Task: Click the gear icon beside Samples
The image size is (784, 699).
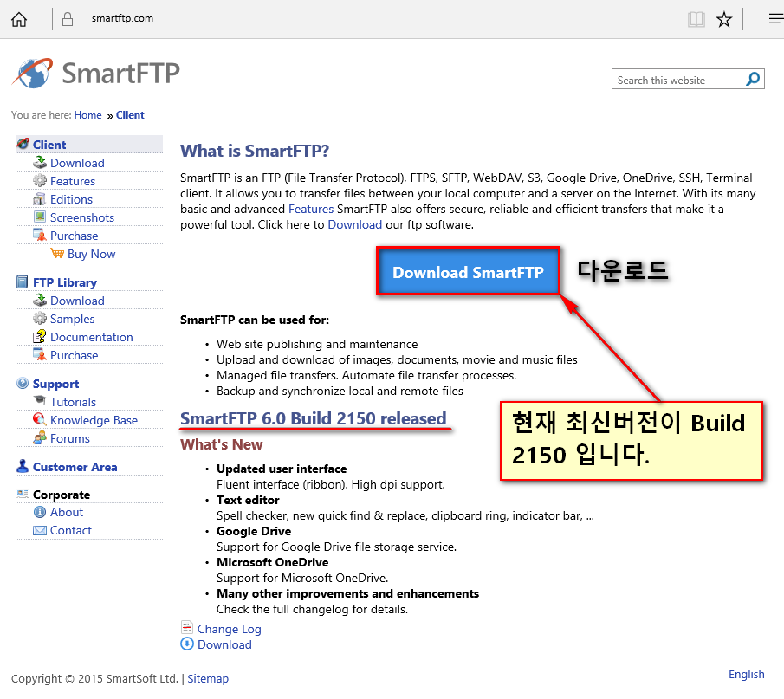Action: click(40, 319)
